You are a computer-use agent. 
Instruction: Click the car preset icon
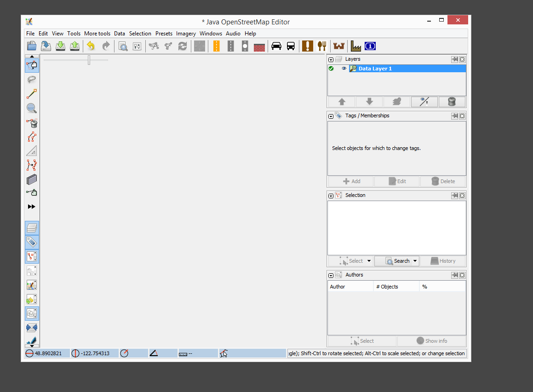tap(276, 46)
